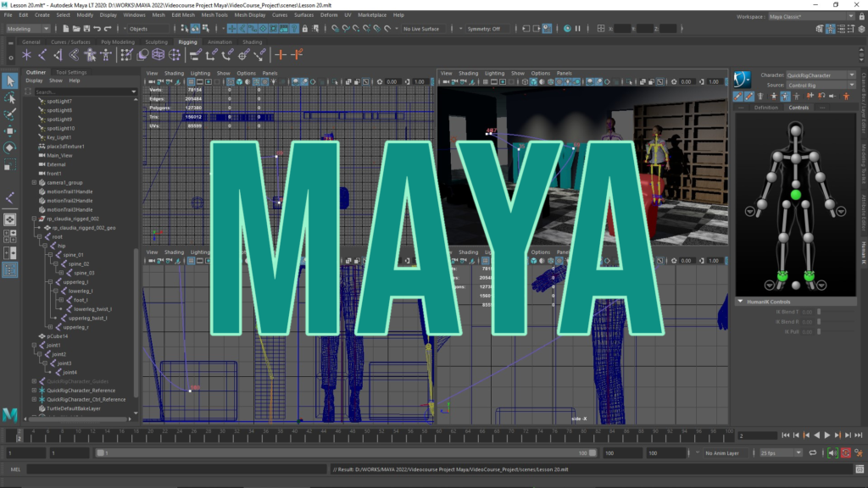Open the Modeling menu set dropdown

tap(28, 29)
